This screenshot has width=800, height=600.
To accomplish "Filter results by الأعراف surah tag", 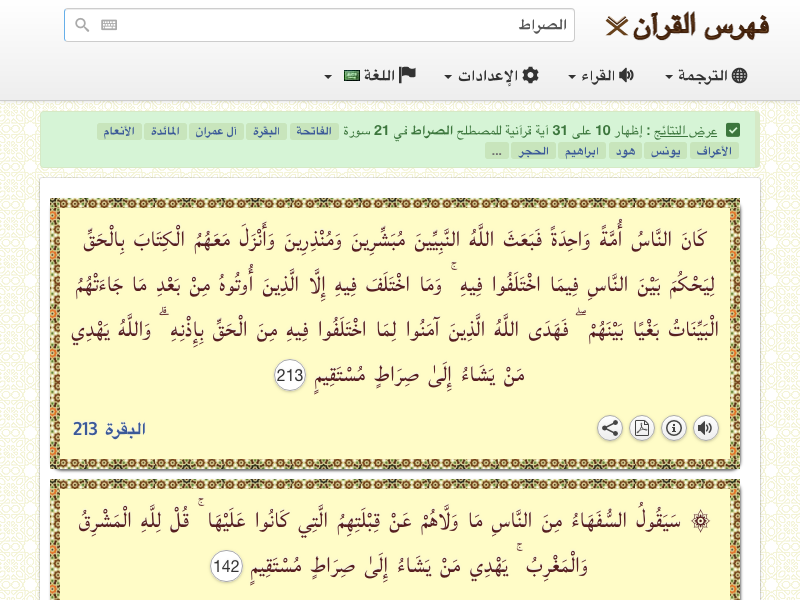I will coord(714,151).
